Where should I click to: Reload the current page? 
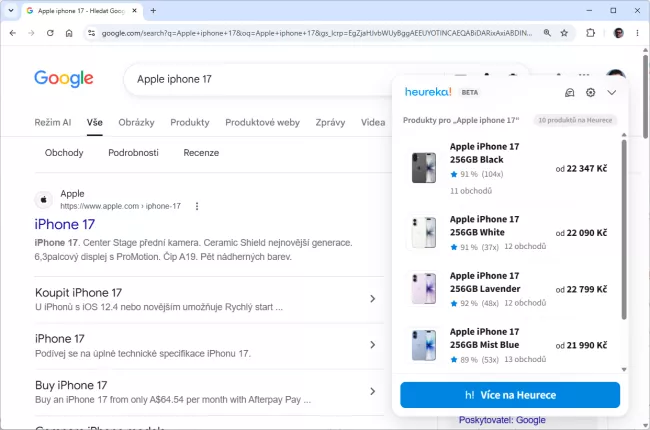tap(50, 33)
